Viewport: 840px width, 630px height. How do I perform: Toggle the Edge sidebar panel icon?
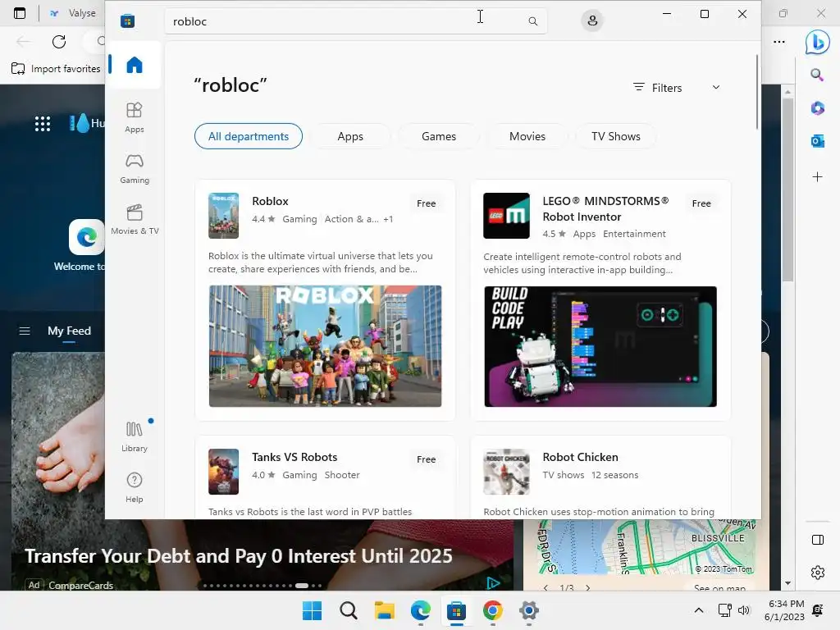[818, 540]
